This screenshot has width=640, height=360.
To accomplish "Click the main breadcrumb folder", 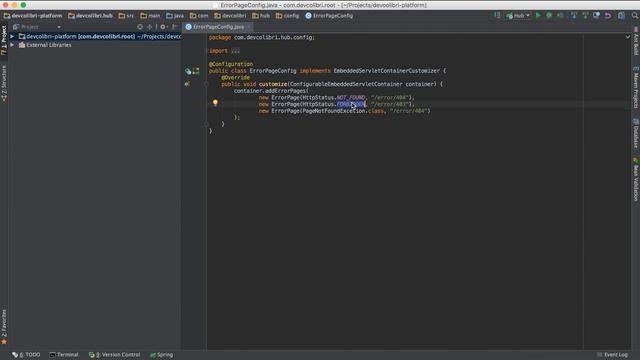I will 150,16.
